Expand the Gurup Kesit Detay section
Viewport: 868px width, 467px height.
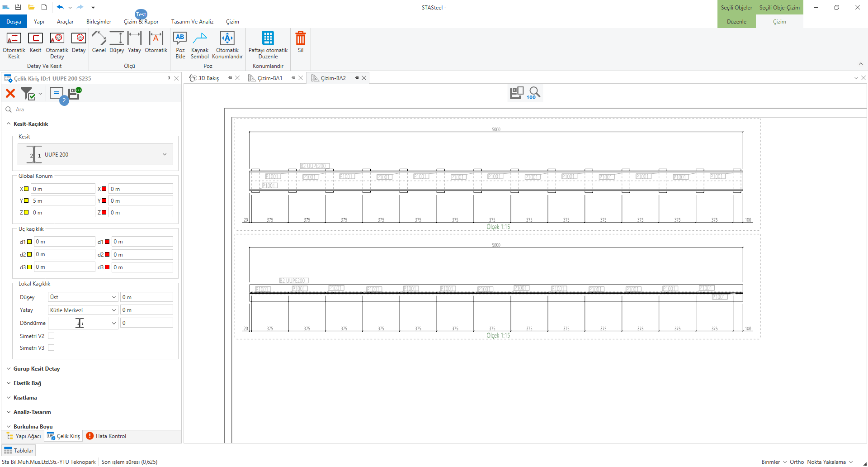36,369
